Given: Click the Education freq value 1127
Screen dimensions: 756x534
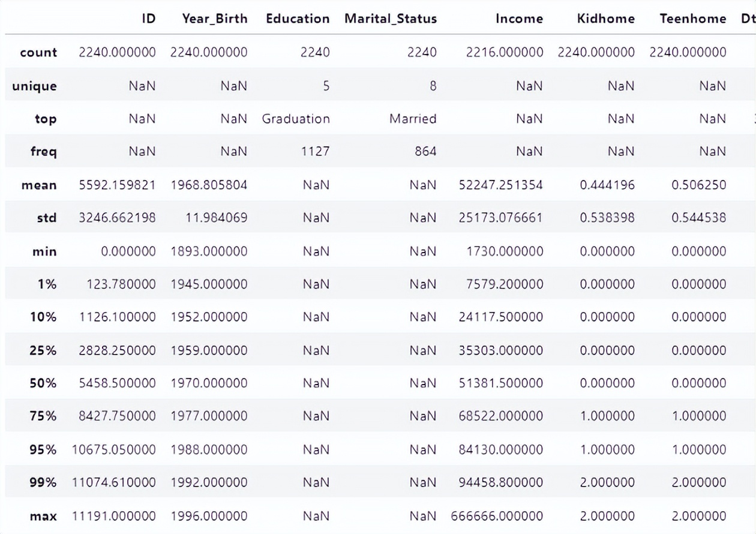Looking at the screenshot, I should click(315, 152).
